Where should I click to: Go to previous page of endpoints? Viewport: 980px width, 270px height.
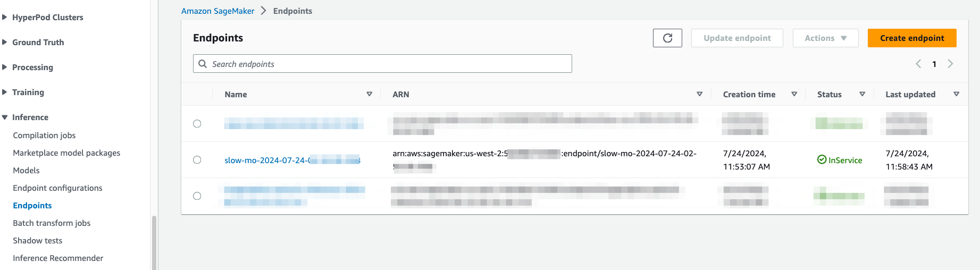click(x=918, y=64)
